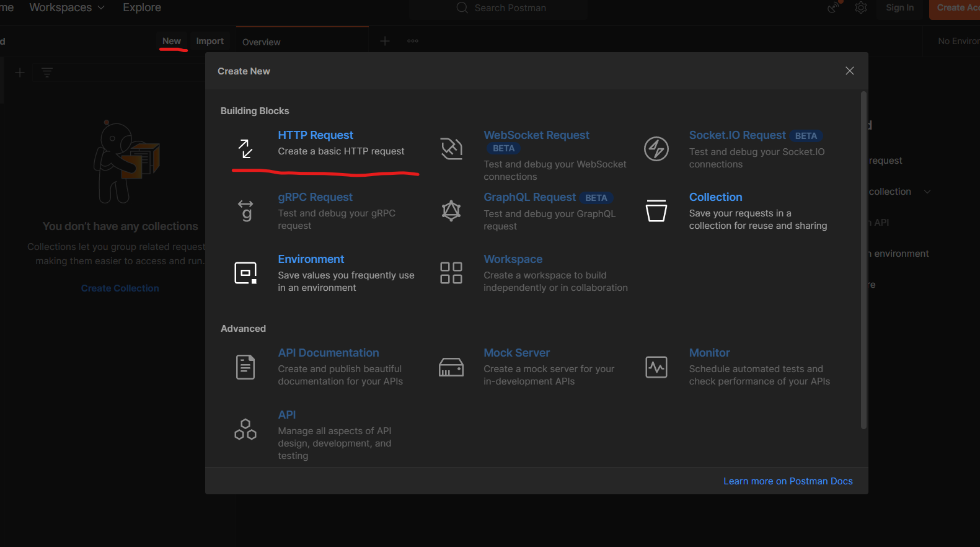Choose the GraphQL Request icon
Viewport: 980px width, 547px height.
[451, 211]
